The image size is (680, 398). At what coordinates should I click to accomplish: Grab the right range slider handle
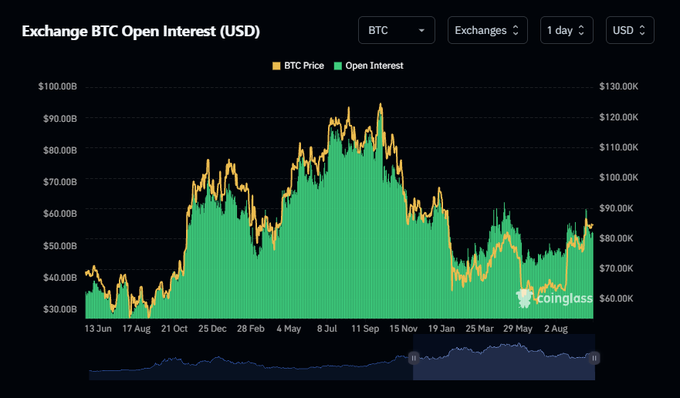(594, 358)
